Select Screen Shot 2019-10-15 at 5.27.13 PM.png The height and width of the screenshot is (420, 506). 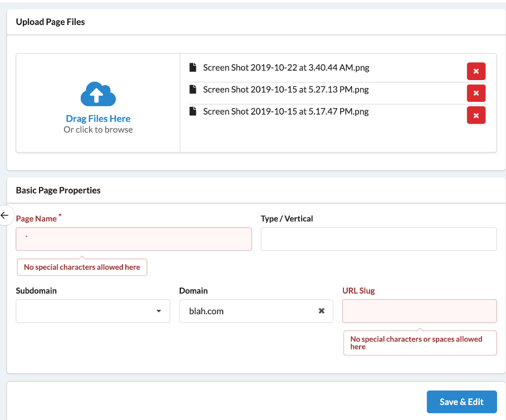tap(286, 90)
